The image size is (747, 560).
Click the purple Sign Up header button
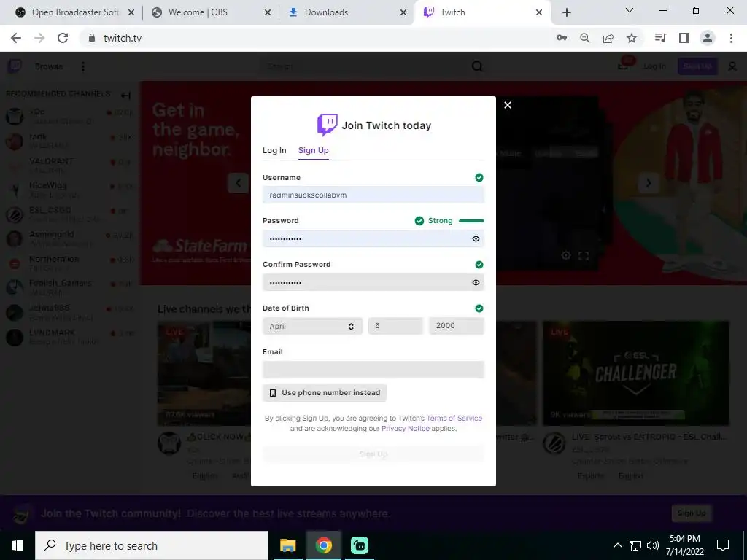(697, 66)
